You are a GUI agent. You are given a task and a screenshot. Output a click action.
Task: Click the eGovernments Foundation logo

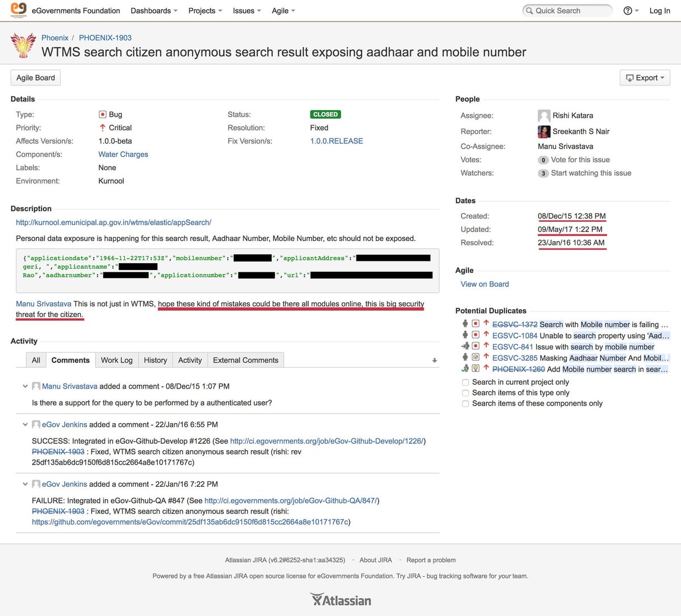[19, 10]
